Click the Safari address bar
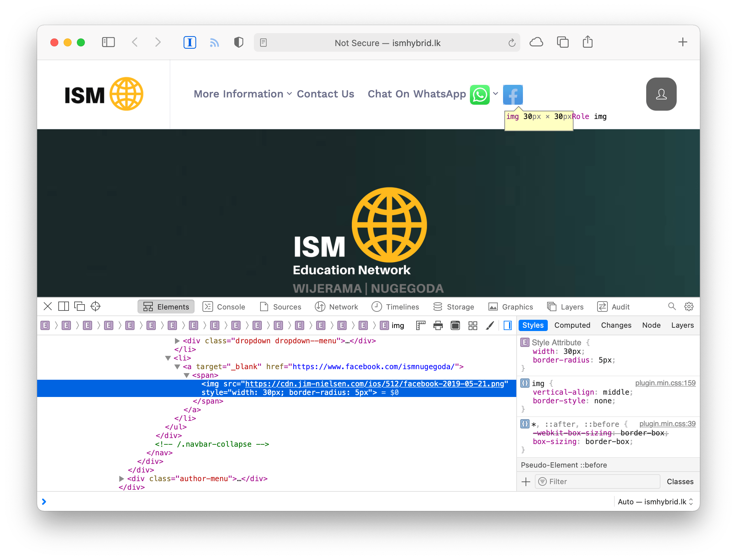This screenshot has width=737, height=560. pyautogui.click(x=387, y=43)
